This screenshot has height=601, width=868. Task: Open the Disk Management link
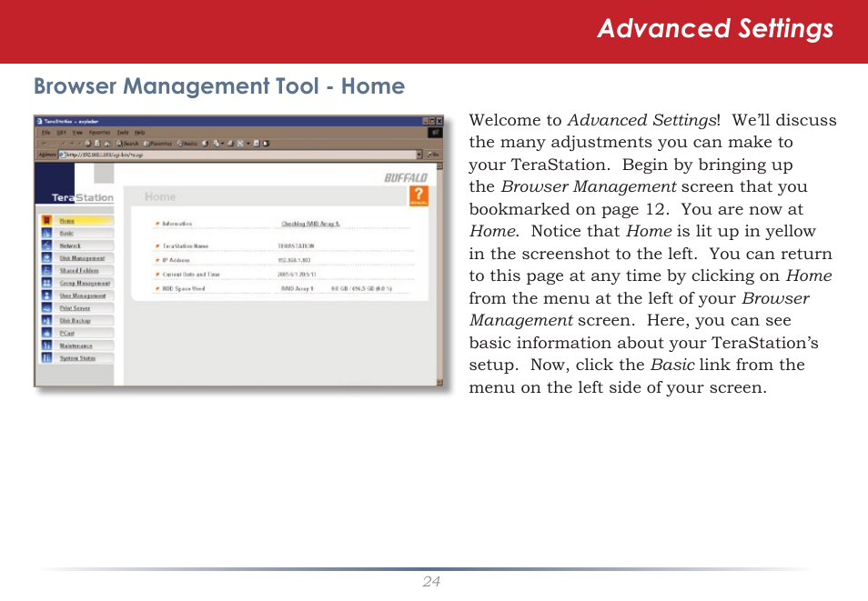click(x=82, y=258)
